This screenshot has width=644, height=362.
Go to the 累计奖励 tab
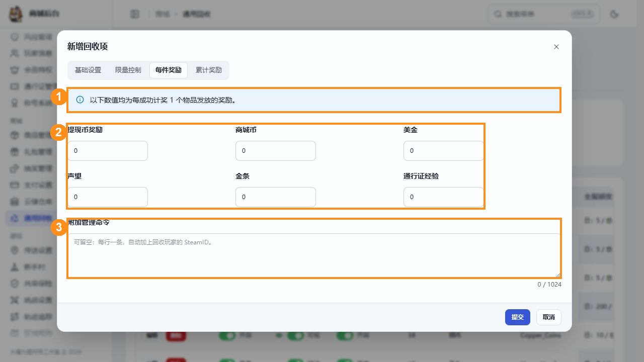click(x=209, y=70)
